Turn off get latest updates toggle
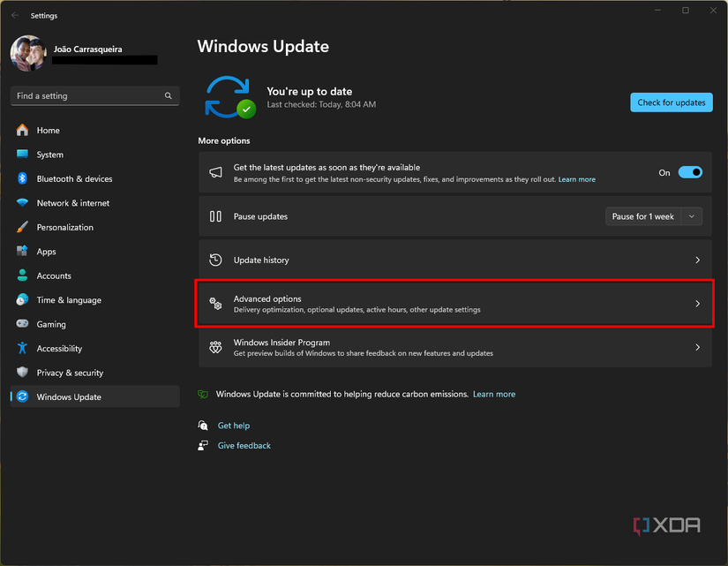The height and width of the screenshot is (566, 728). [x=690, y=172]
